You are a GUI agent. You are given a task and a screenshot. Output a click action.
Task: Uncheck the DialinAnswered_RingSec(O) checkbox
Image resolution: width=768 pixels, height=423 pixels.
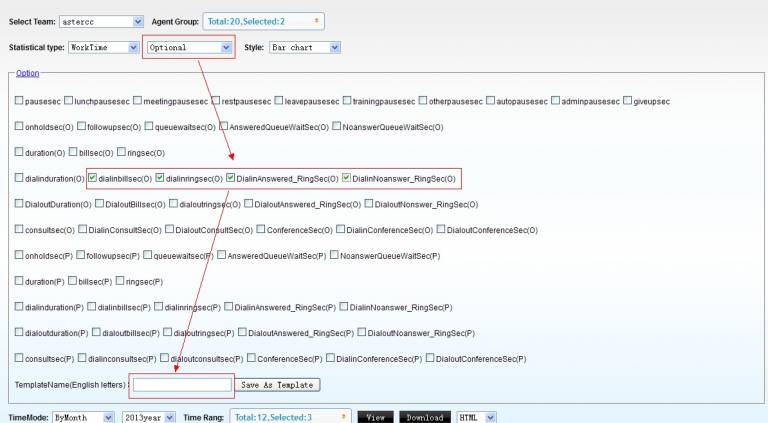pyautogui.click(x=231, y=178)
